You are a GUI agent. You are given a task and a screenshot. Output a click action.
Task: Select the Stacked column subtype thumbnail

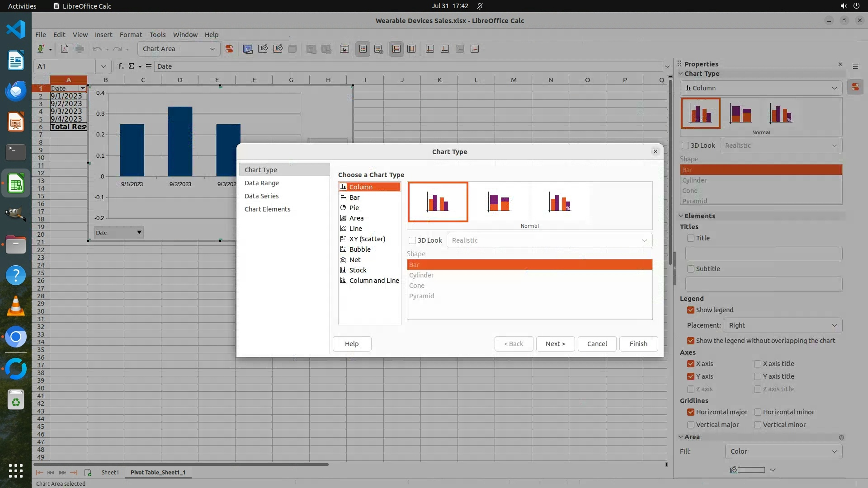click(499, 202)
